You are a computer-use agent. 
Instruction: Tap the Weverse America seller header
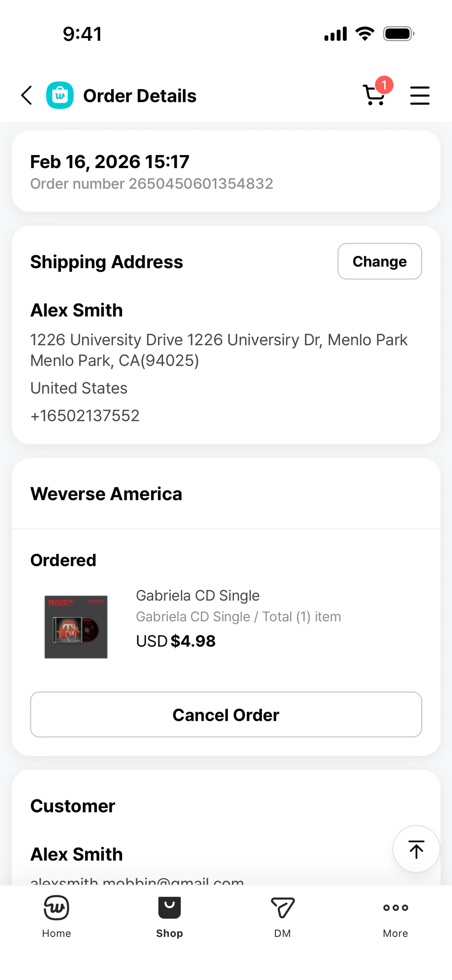pyautogui.click(x=106, y=494)
